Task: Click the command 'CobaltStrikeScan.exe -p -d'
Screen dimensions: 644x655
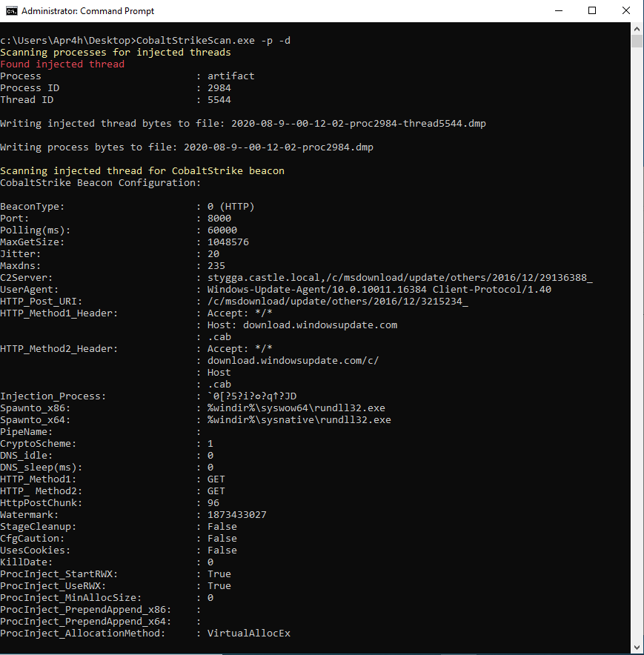Action: click(213, 41)
